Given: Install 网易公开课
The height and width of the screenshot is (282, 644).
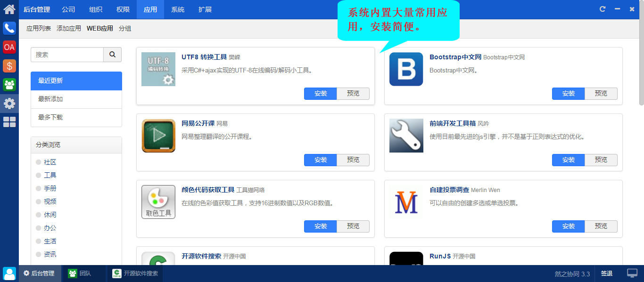Looking at the screenshot, I should click(x=321, y=160).
